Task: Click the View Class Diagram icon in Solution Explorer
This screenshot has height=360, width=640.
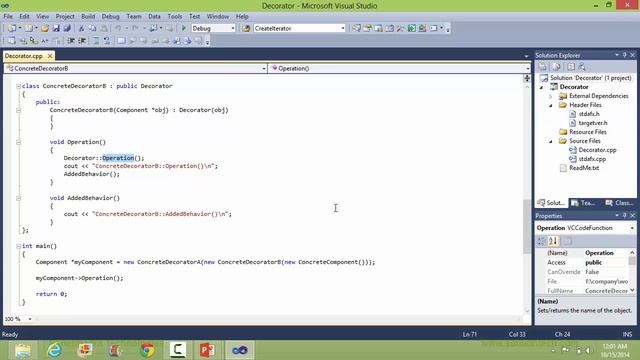Action: coord(582,67)
